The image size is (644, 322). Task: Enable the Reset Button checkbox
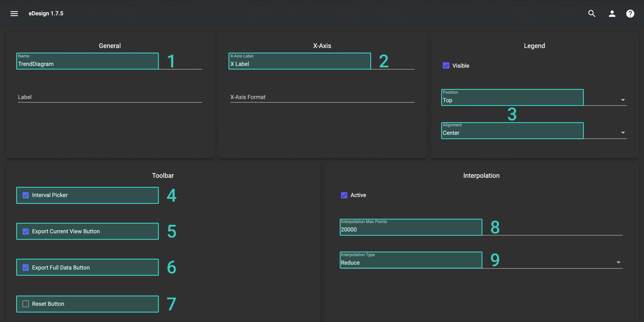(26, 304)
